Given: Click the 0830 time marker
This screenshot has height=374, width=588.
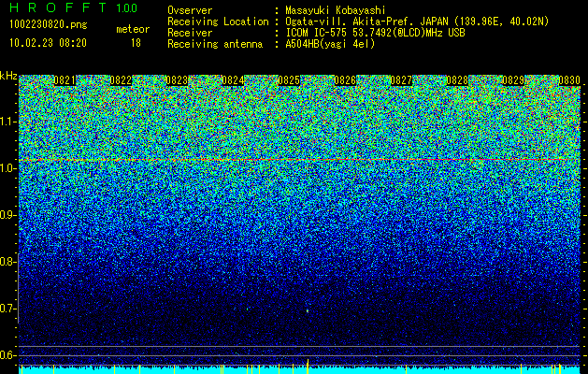Looking at the screenshot, I should tap(569, 80).
